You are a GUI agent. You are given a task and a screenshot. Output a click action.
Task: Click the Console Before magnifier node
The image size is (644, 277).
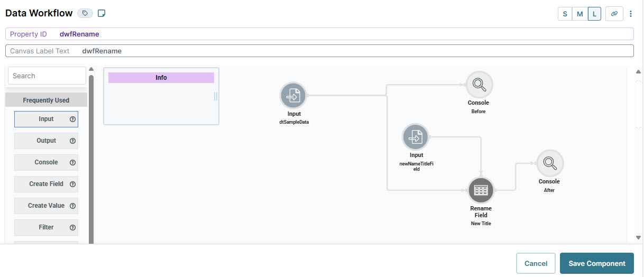479,85
